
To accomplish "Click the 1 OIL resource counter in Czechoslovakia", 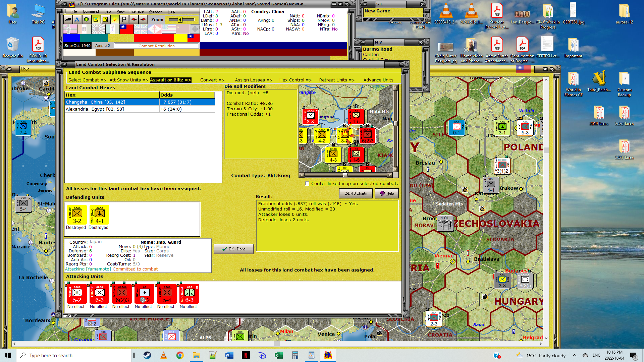I will [x=445, y=223].
